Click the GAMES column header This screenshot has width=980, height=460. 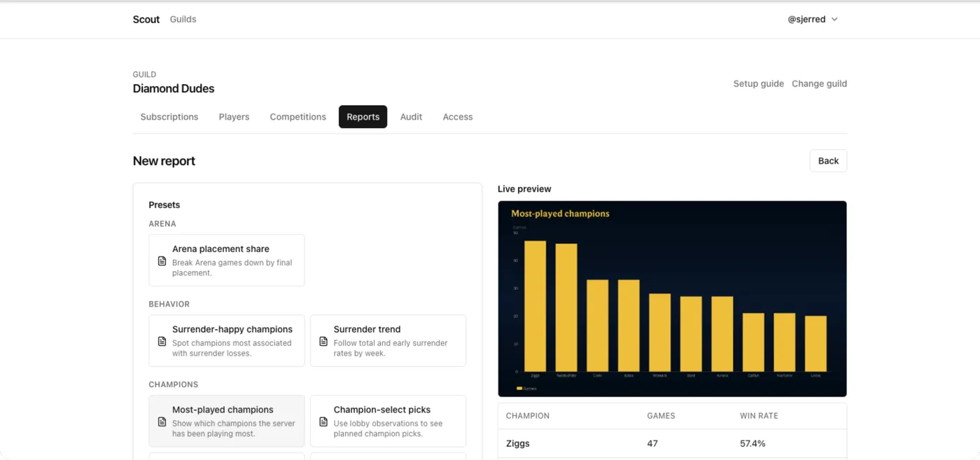point(661,416)
